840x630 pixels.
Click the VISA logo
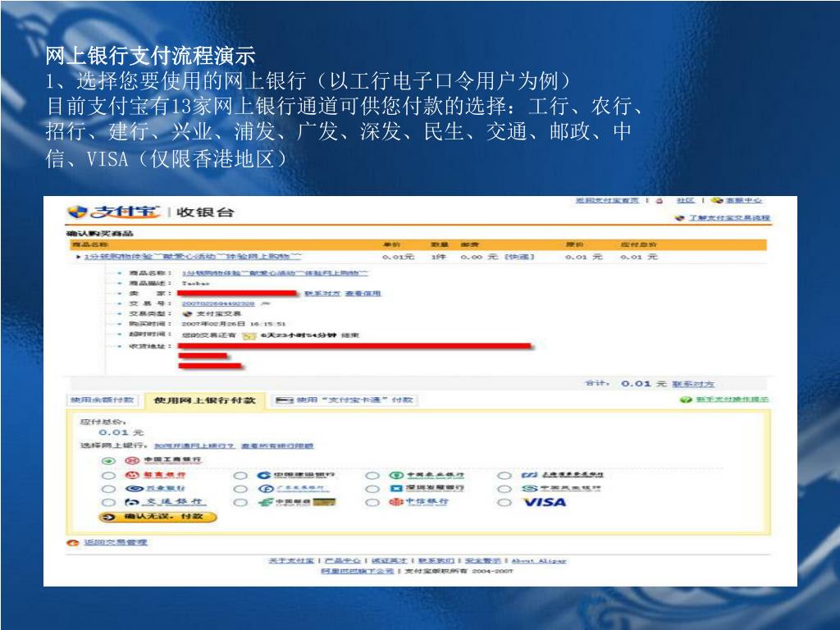point(545,502)
